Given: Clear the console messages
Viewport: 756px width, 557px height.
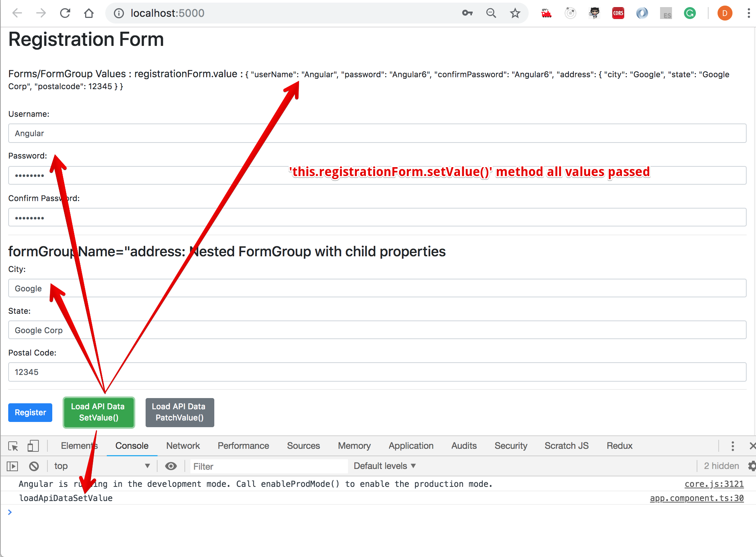Looking at the screenshot, I should 34,466.
